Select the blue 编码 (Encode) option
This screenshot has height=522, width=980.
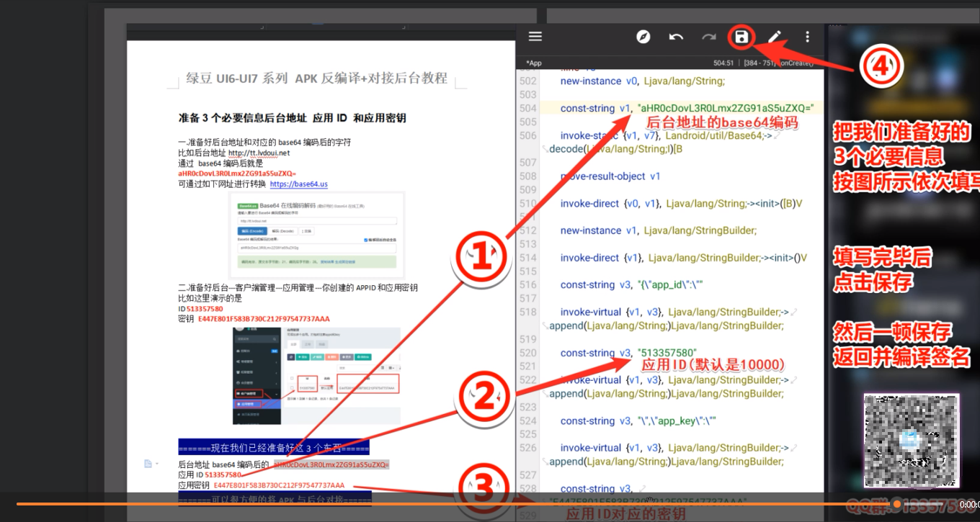pos(252,231)
